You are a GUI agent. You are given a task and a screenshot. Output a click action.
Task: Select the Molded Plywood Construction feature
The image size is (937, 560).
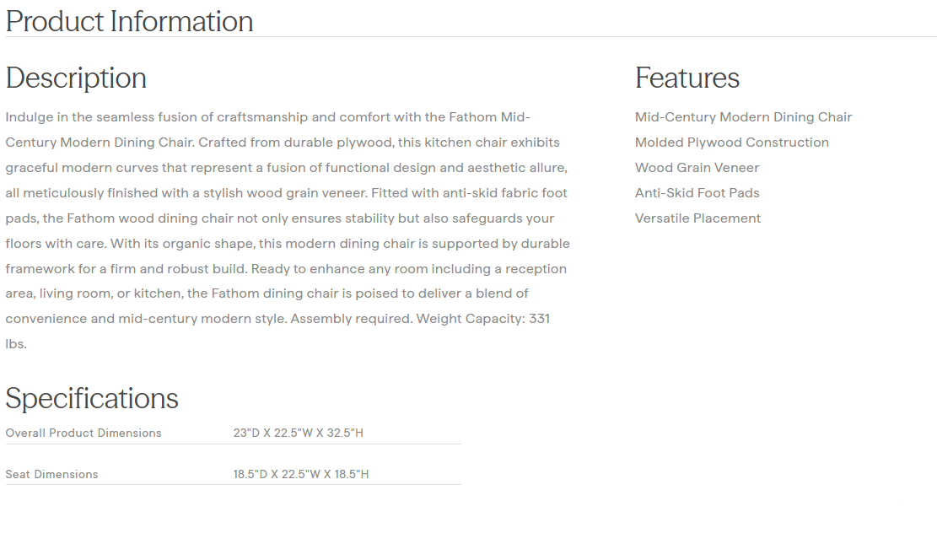coord(731,143)
